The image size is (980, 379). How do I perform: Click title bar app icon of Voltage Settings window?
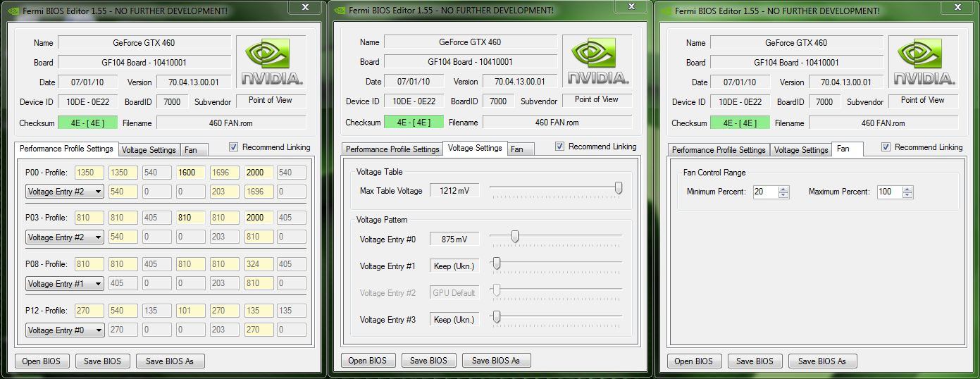point(341,10)
